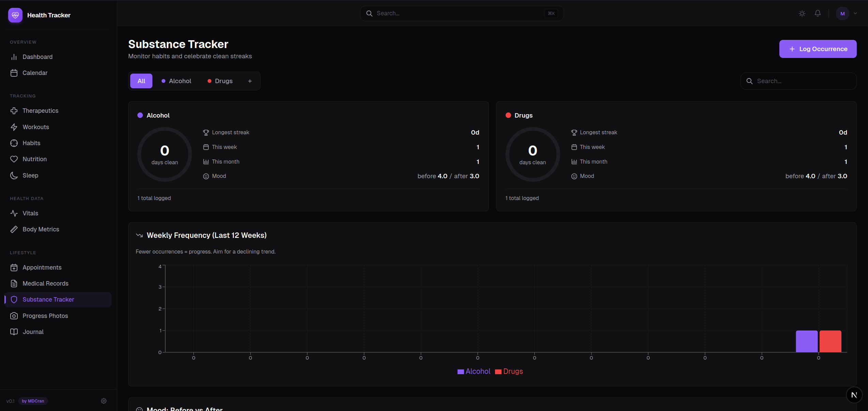Viewport: 868px width, 411px height.
Task: Click the Alcohol card purple color dot
Action: pos(140,115)
